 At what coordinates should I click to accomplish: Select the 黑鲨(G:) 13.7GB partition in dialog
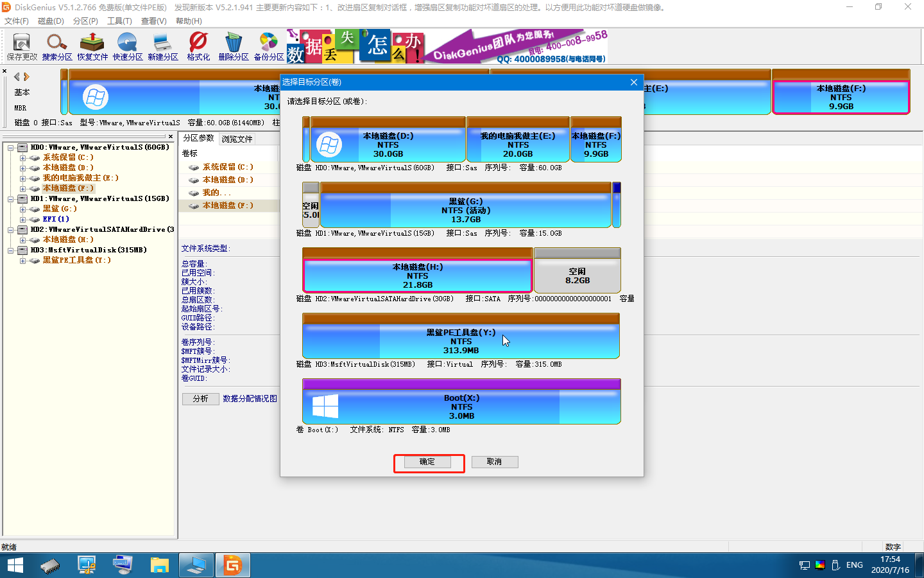click(x=466, y=205)
